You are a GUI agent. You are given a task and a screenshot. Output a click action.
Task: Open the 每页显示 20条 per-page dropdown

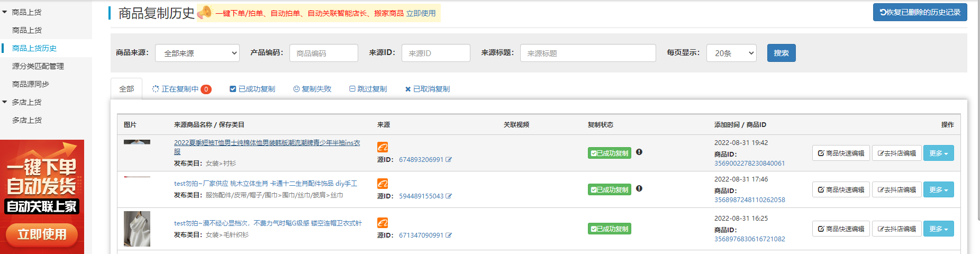click(x=731, y=53)
